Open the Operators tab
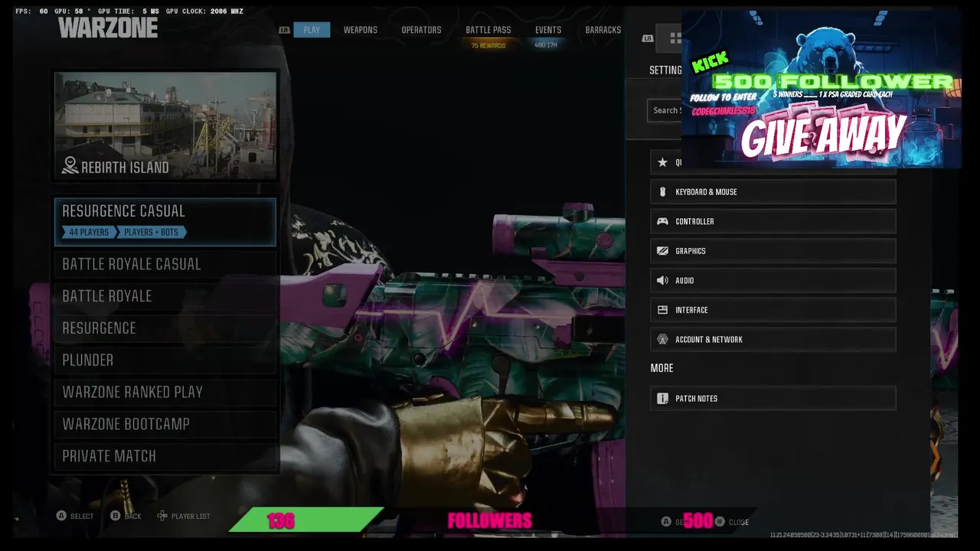 pos(421,30)
